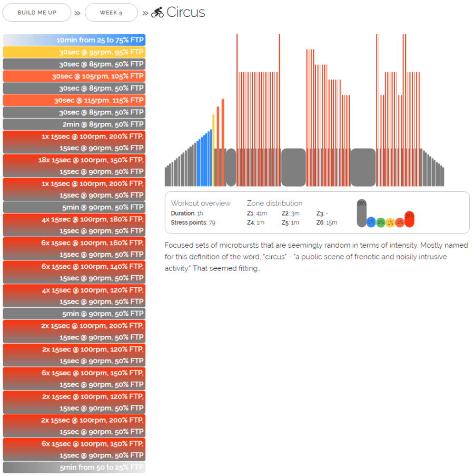Select the 10min from 25 to 75% FTP warmup

coord(74,40)
